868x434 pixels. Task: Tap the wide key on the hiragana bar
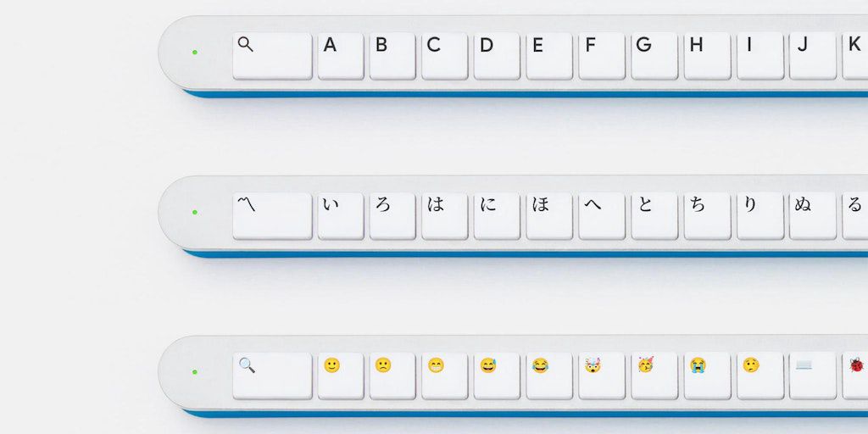tap(272, 216)
